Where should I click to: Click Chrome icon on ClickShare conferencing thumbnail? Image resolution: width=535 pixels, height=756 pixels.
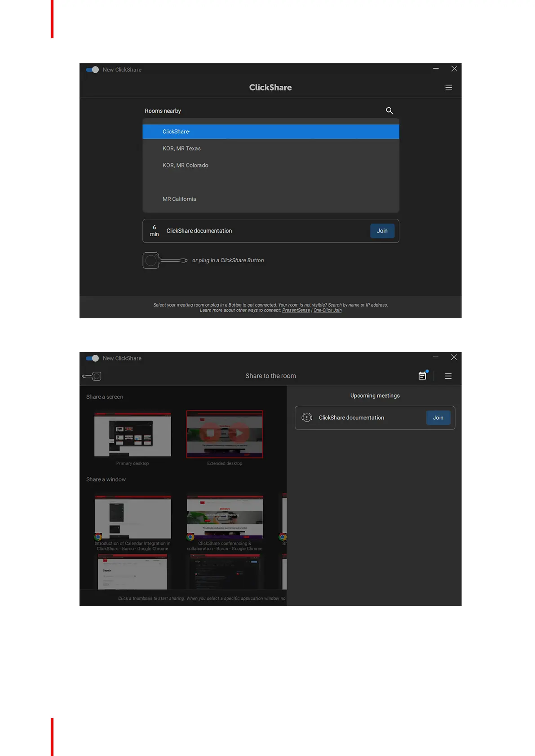tap(190, 536)
